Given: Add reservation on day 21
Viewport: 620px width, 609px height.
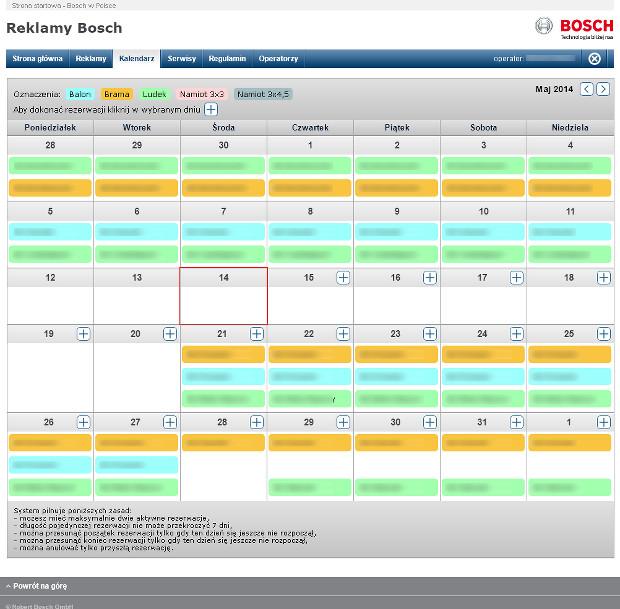Looking at the screenshot, I should click(257, 334).
